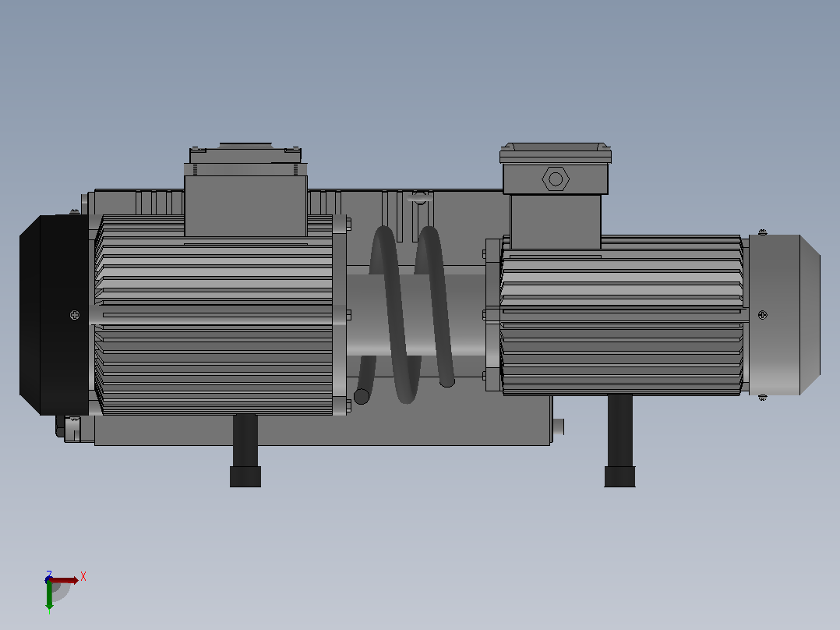840x630 pixels.
Task: Click the center screw on the right end cap
Action: 762,315
